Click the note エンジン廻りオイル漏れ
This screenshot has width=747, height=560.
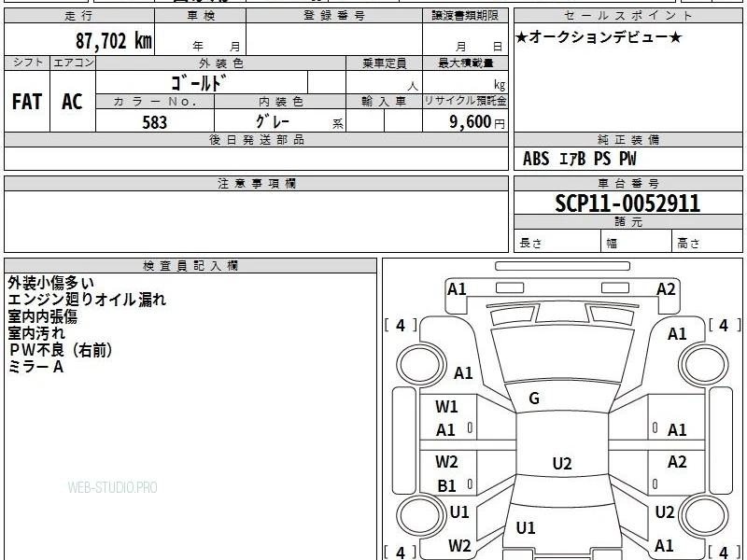(87, 300)
